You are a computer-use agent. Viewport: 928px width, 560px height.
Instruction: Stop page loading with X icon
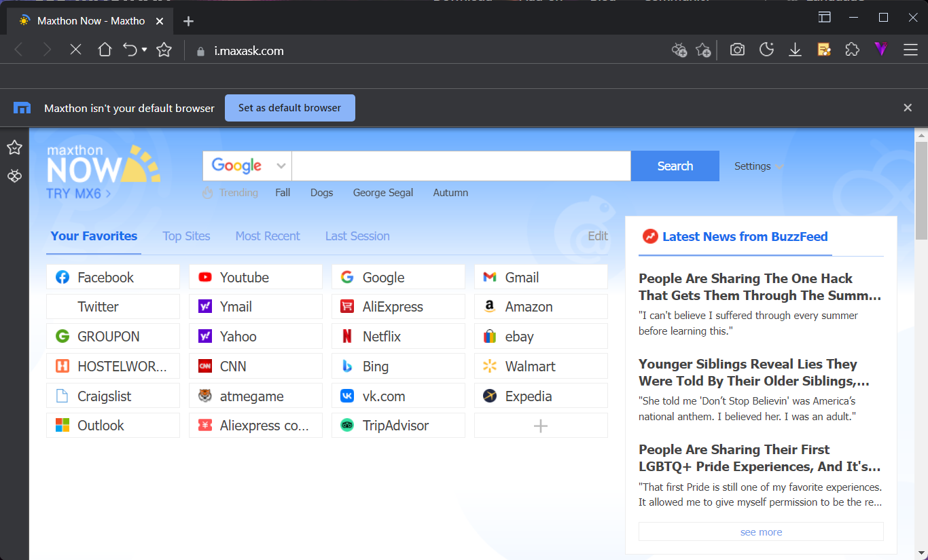pyautogui.click(x=75, y=50)
